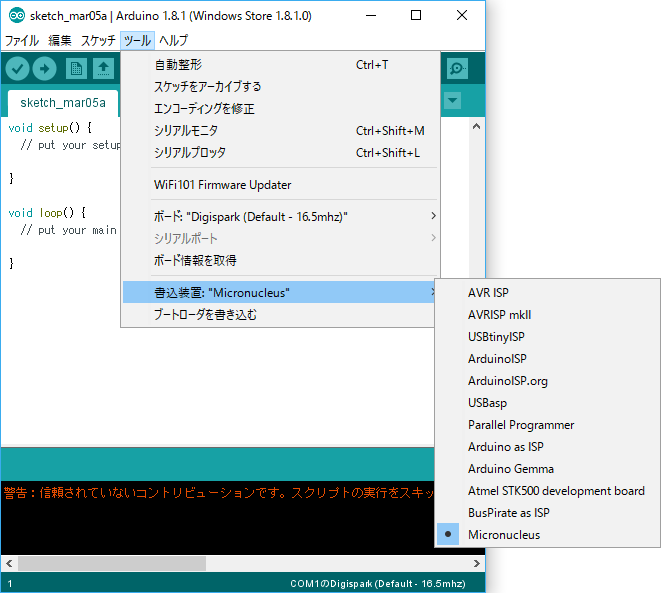Select Arduino as ISP programmer
Screen dimensions: 661x593
548,447
